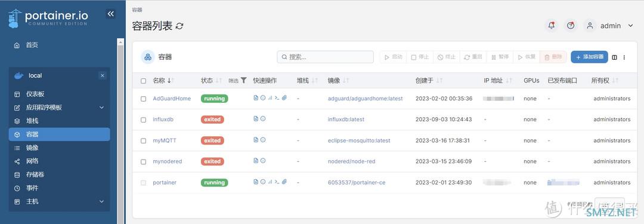Click the admin user avatar icon
Image resolution: width=644 pixels, height=224 pixels.
590,26
